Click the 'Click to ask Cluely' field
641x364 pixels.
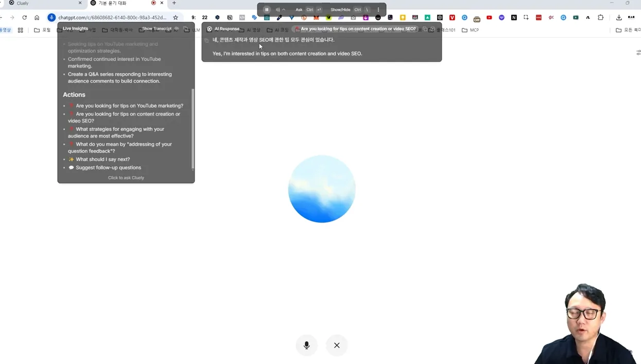(126, 178)
